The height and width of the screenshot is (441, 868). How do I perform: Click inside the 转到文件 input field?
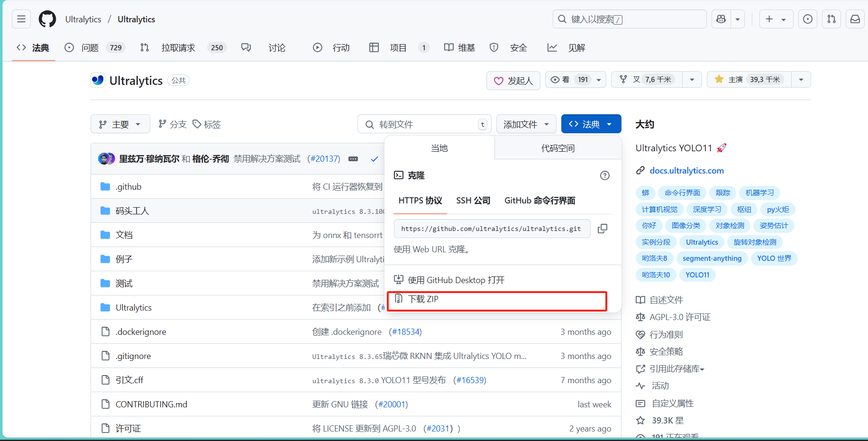[x=422, y=124]
